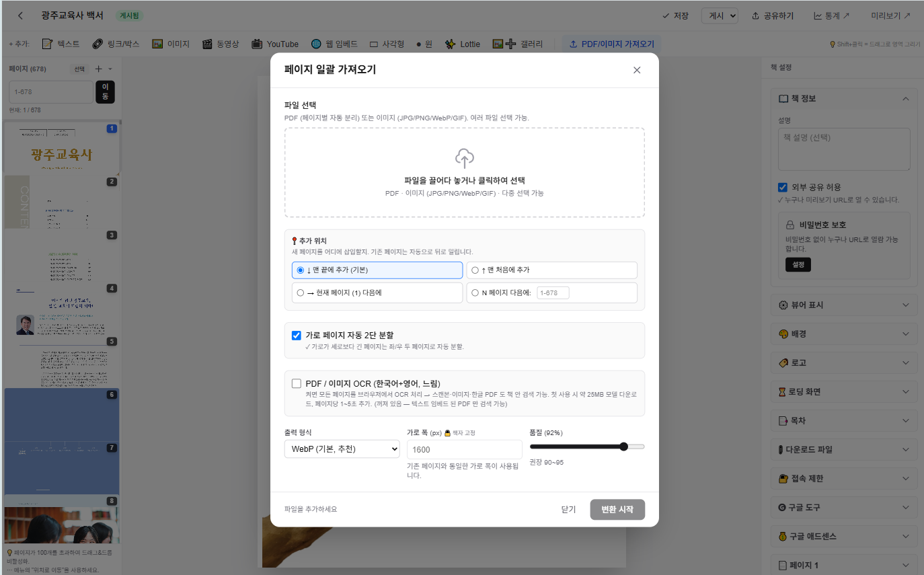This screenshot has height=575, width=924.
Task: Choose 현재 페이지 (1) 다음에 radio option
Action: point(377,293)
